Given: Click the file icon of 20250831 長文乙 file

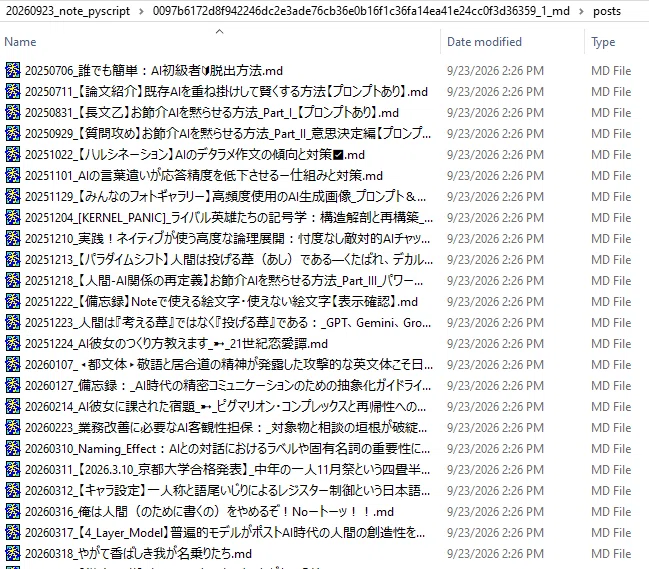Looking at the screenshot, I should point(12,113).
